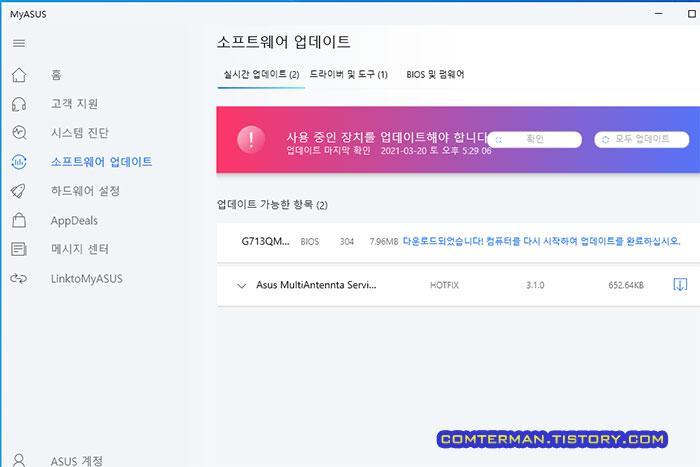Screen dimensions: 700x467
Task: Click the headset customer support icon
Action: click(19, 104)
